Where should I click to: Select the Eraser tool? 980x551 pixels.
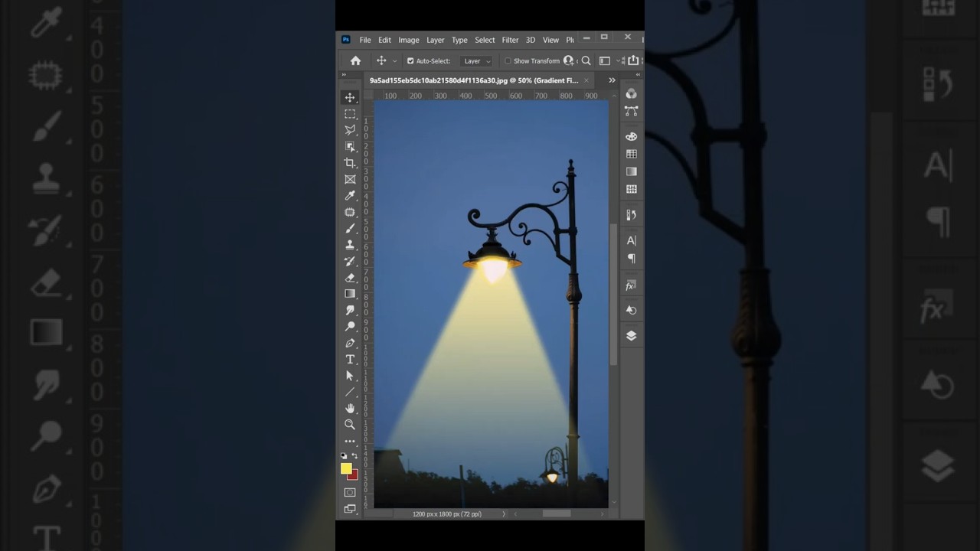pos(350,278)
